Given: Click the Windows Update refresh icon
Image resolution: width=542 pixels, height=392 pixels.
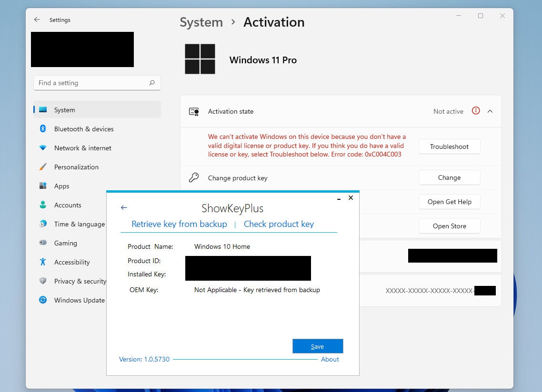Looking at the screenshot, I should pyautogui.click(x=43, y=300).
